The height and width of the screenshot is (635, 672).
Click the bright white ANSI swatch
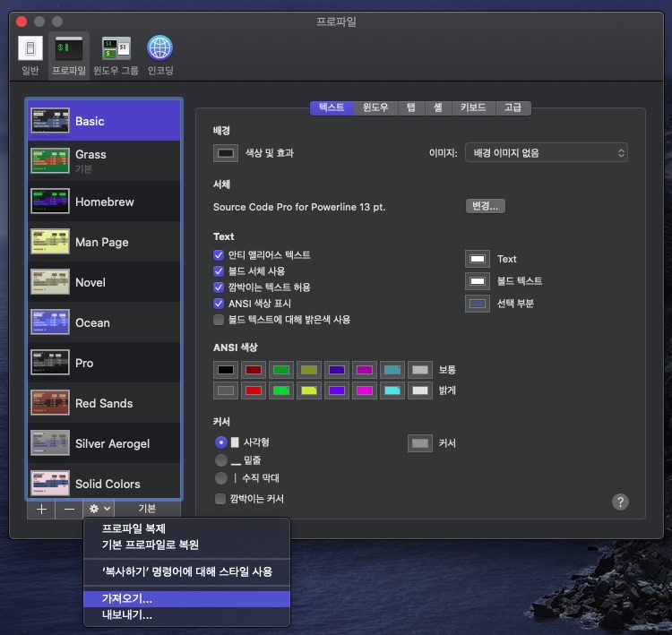420,390
